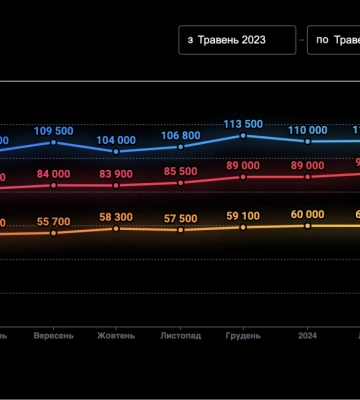
Task: Select the orange 58 300 point for Жовтень
Action: [116, 229]
